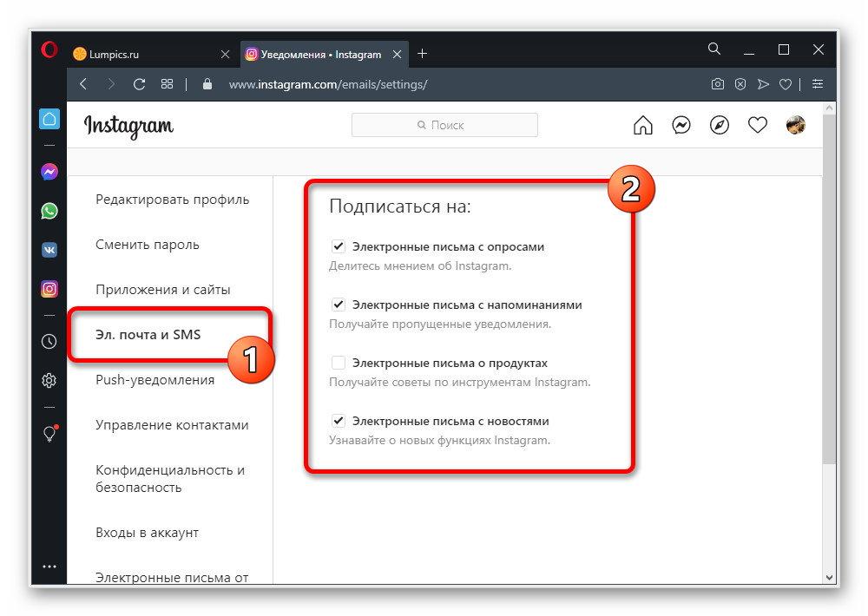Check Электронные письма о продуктах
This screenshot has height=616, width=868.
(339, 363)
